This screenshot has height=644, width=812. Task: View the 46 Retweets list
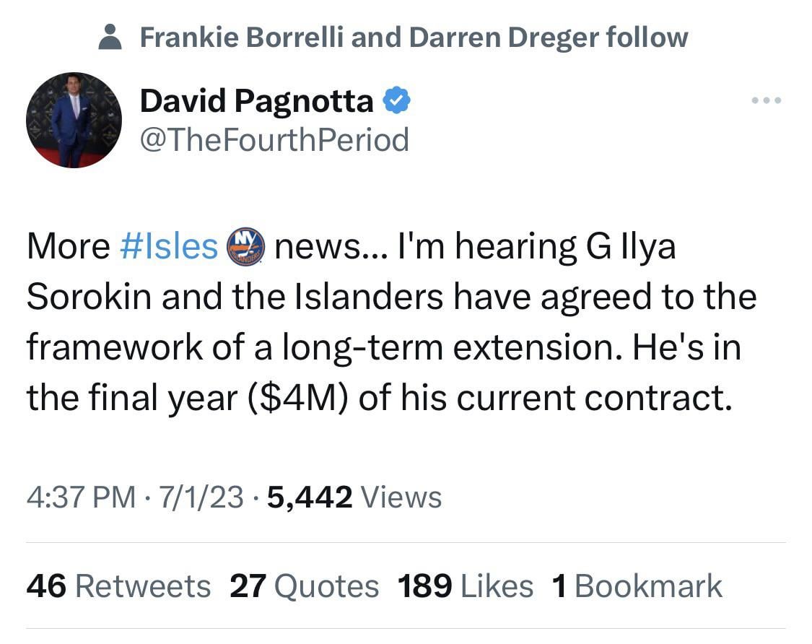point(118,586)
